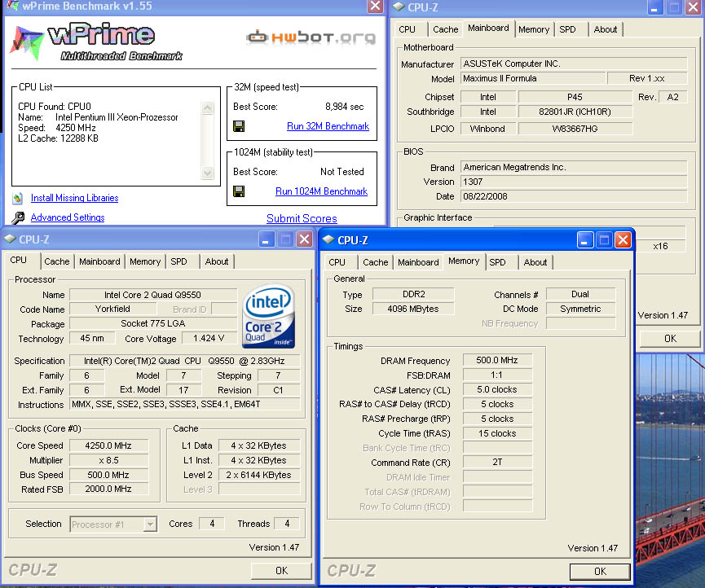705x588 pixels.
Task: Click the Command Rate 2T value
Action: [497, 463]
